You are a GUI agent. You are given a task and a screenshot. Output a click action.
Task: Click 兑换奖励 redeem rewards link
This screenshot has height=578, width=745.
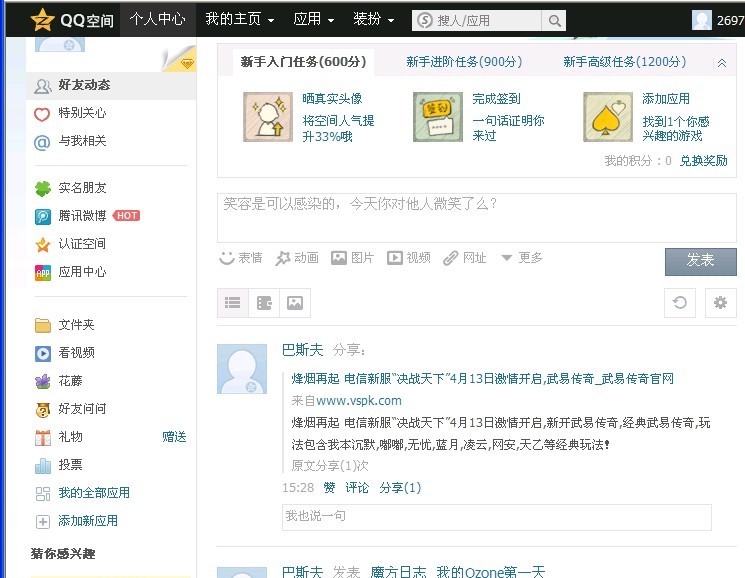tap(704, 161)
